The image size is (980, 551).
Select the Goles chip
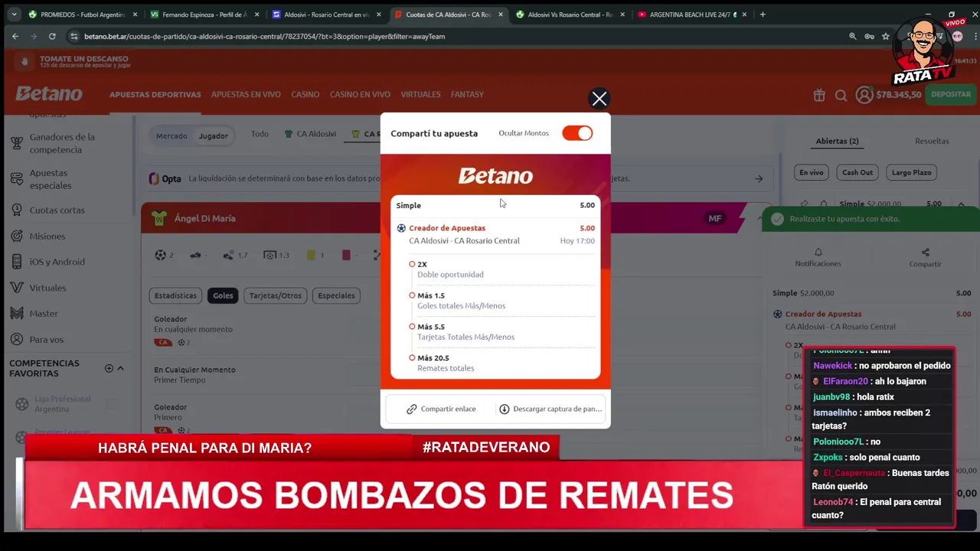223,295
